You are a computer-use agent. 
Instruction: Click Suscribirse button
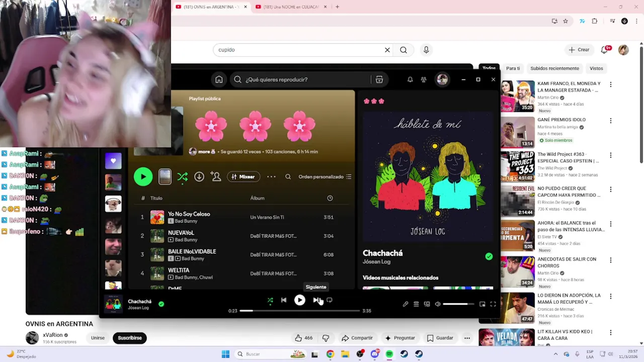[130, 338]
